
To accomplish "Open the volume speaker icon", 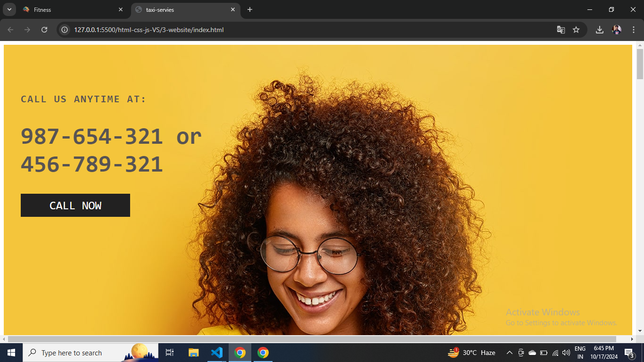I will 566,353.
